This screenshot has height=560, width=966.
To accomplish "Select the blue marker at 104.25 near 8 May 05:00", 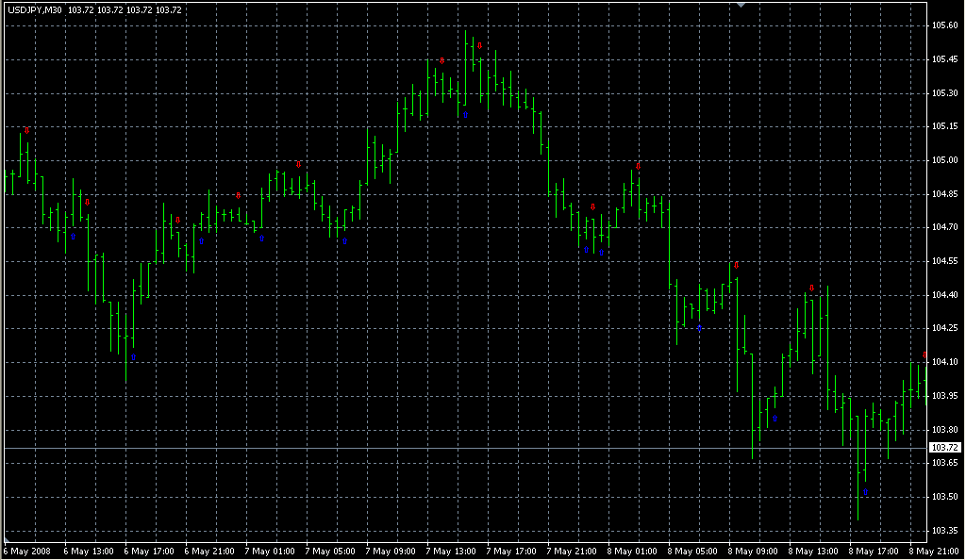I will pyautogui.click(x=699, y=328).
